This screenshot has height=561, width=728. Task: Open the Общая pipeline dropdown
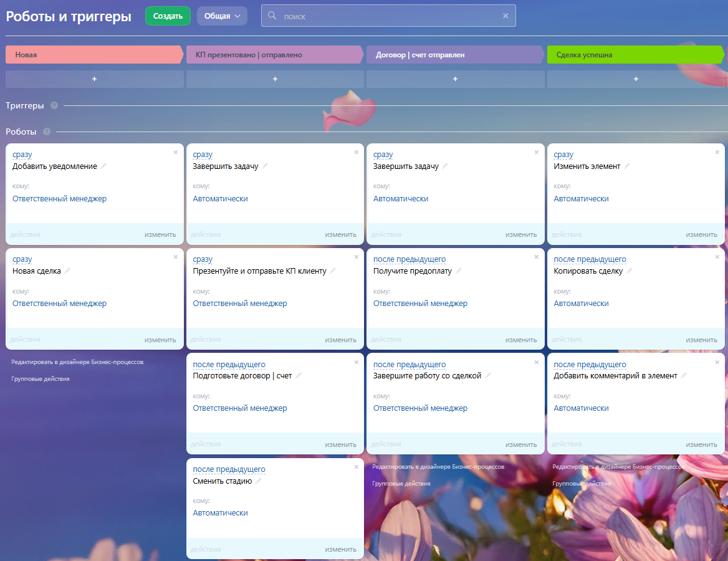[x=222, y=16]
